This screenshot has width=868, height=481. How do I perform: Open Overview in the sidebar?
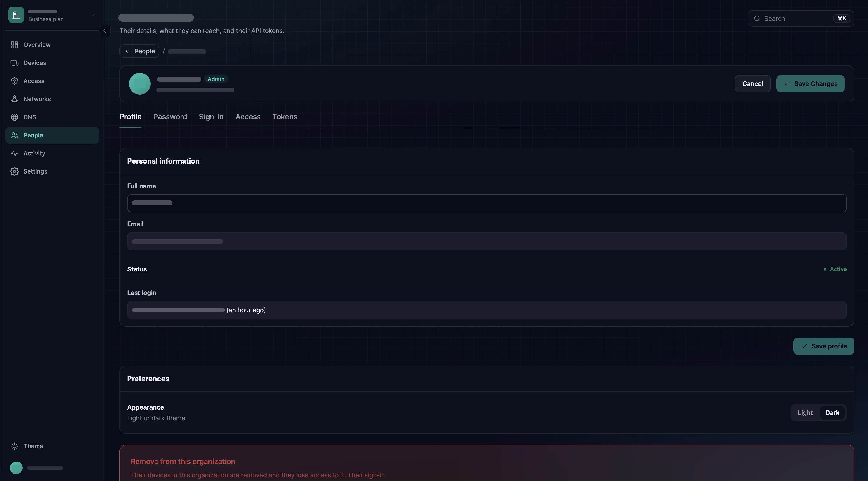click(52, 45)
